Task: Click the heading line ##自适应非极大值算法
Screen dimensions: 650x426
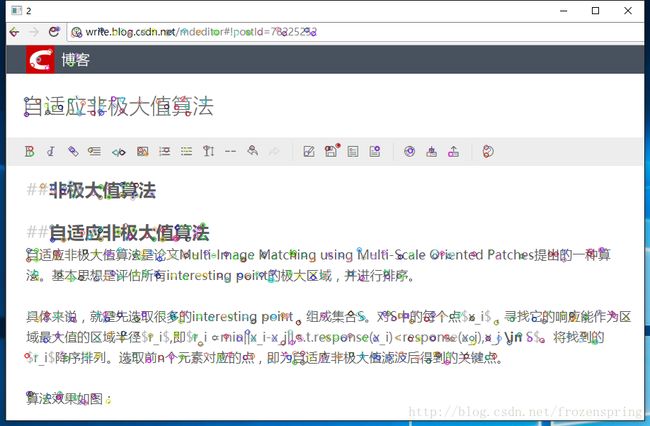Action: (118, 233)
